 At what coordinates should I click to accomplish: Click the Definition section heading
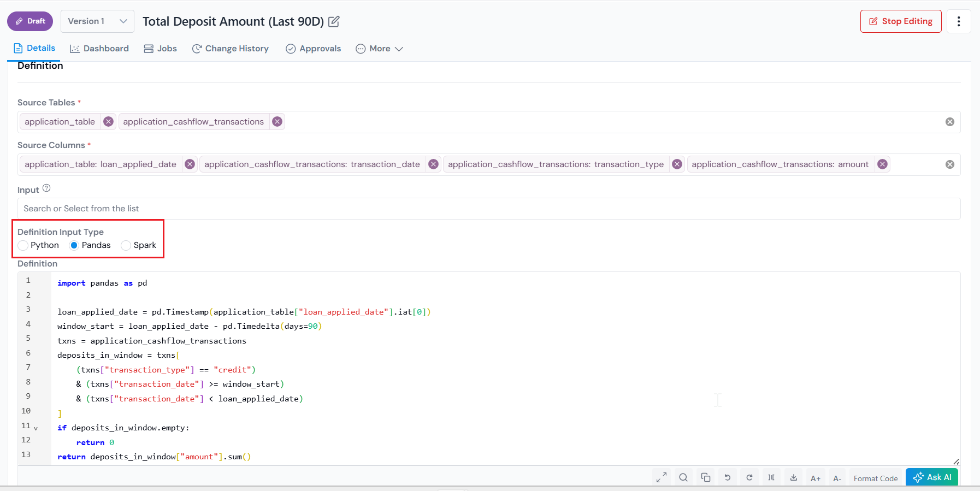pyautogui.click(x=40, y=66)
